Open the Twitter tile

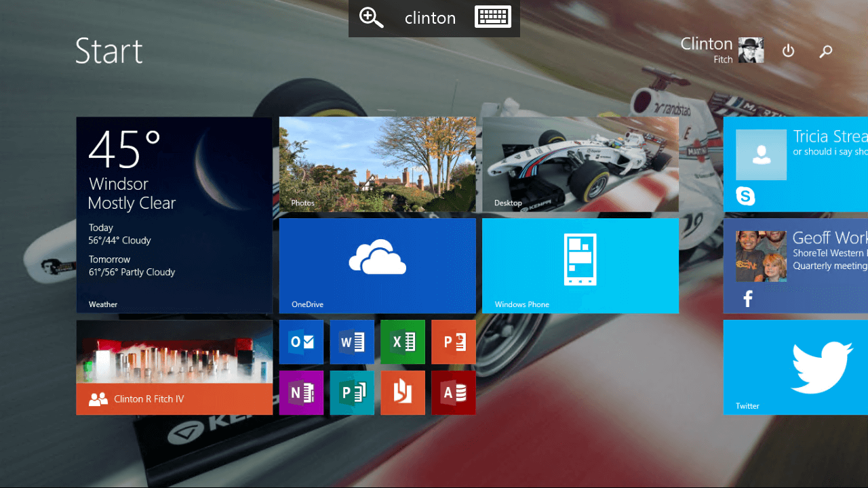pyautogui.click(x=795, y=367)
